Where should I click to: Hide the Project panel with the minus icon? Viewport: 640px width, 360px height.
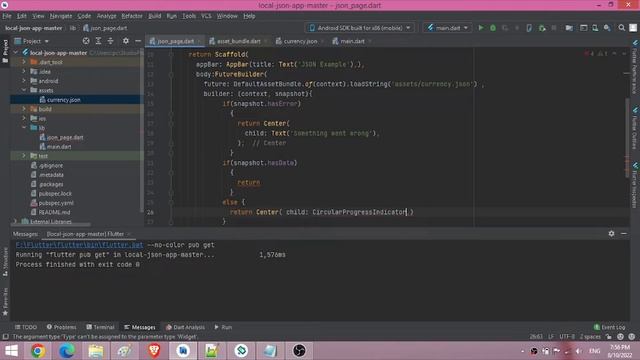tap(138, 41)
